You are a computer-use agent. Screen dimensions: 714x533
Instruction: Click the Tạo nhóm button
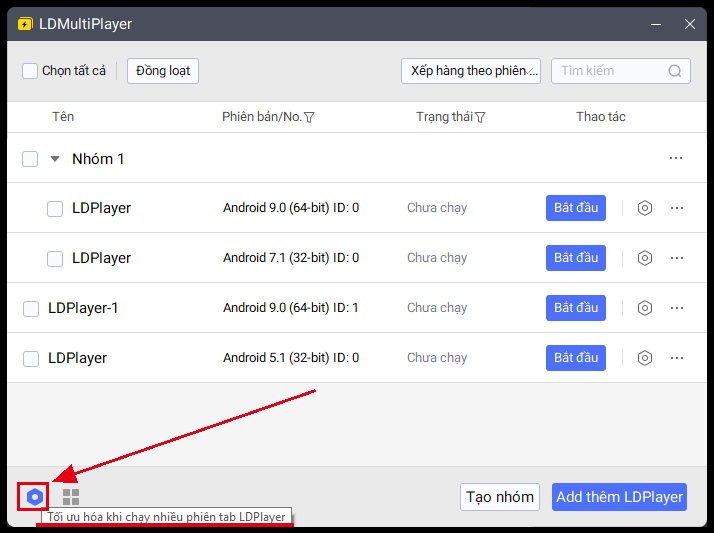point(500,497)
